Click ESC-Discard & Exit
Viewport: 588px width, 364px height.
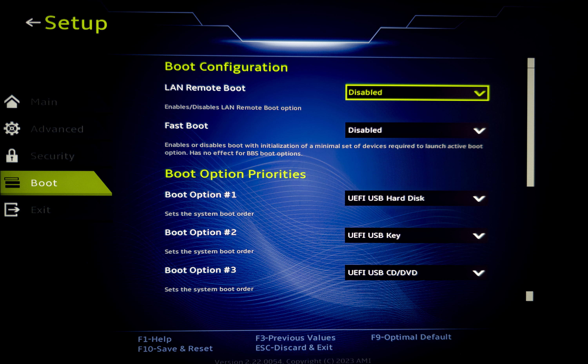tap(294, 348)
